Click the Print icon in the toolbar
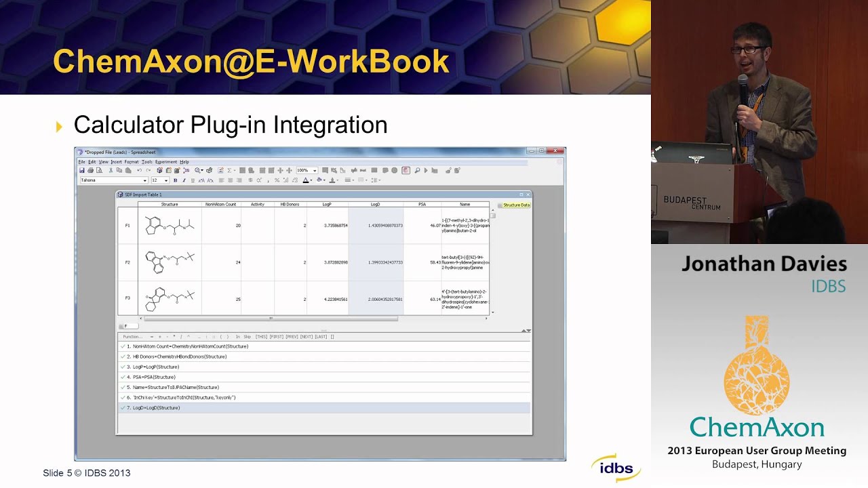Viewport: 868px width, 488px height. tap(90, 170)
